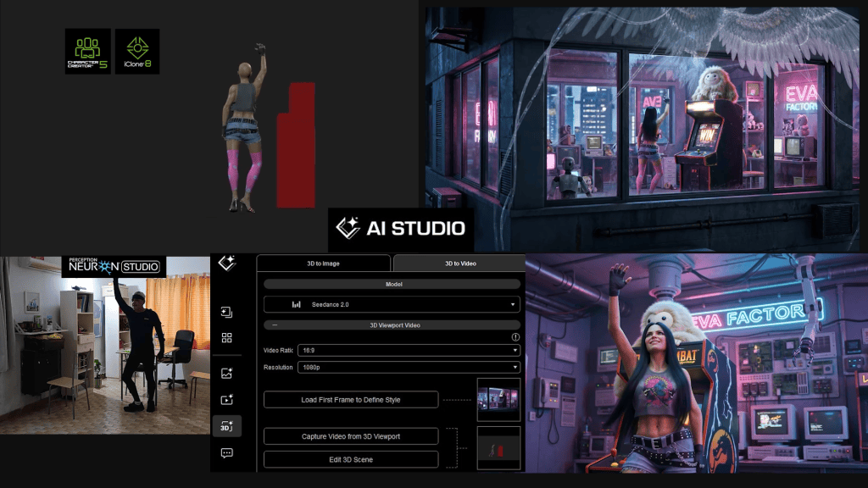
Task: Click the Character Creator 5 logo
Action: [x=87, y=52]
